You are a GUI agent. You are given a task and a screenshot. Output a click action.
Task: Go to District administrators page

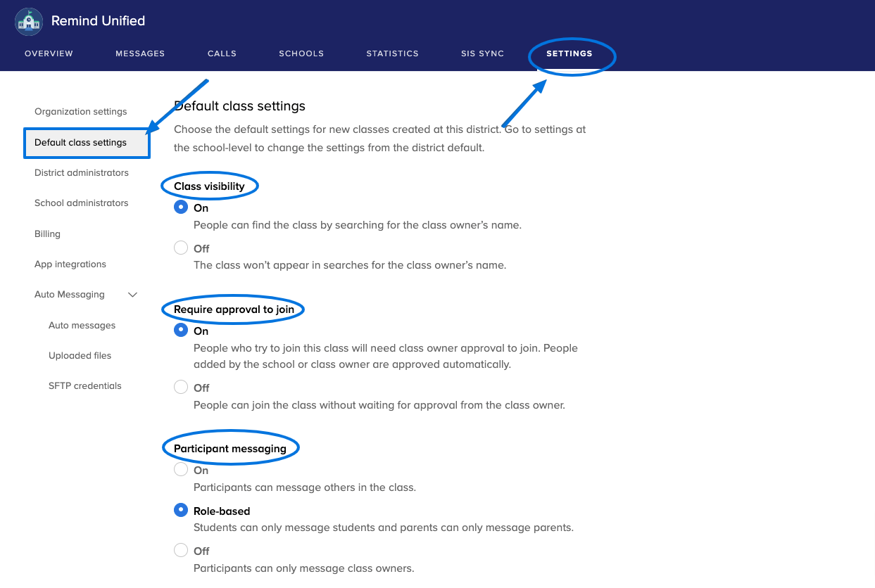click(82, 172)
